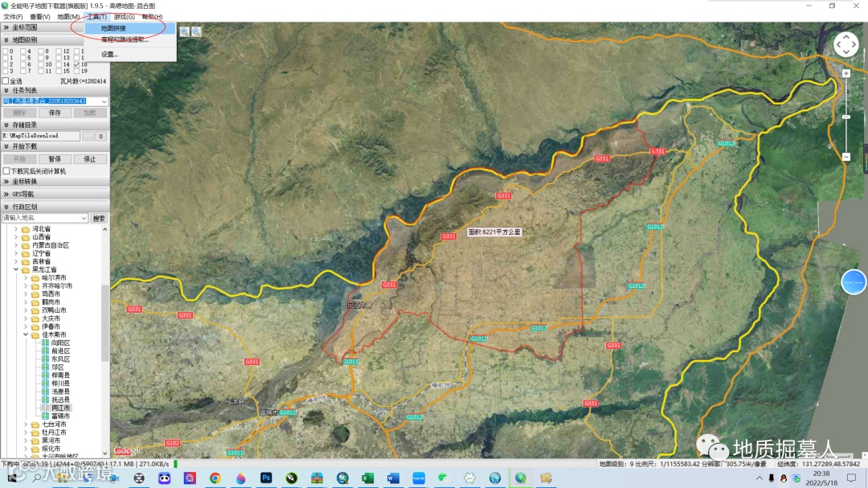Viewport: 868px width, 488px height.
Task: Click the folder icon of 黑龙江省
Action: (x=26, y=270)
